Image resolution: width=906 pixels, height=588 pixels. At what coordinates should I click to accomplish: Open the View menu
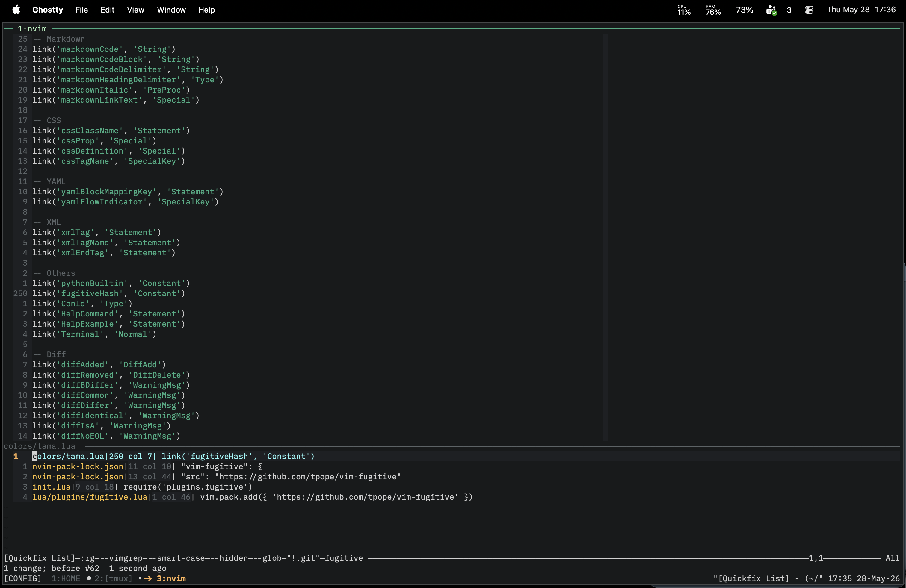click(x=135, y=10)
